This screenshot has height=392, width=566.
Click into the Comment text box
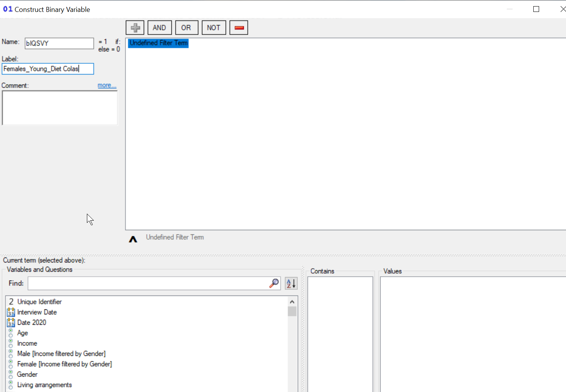[x=60, y=108]
